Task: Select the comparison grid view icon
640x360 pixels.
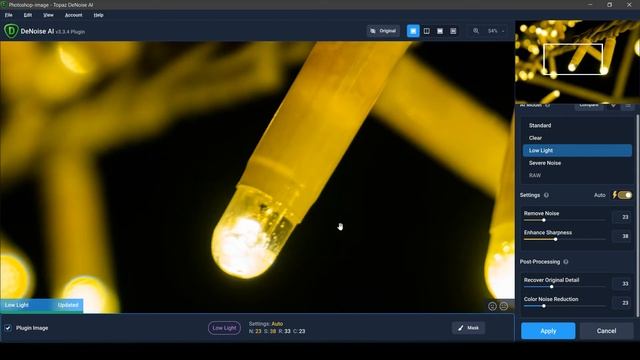Action: pyautogui.click(x=453, y=31)
